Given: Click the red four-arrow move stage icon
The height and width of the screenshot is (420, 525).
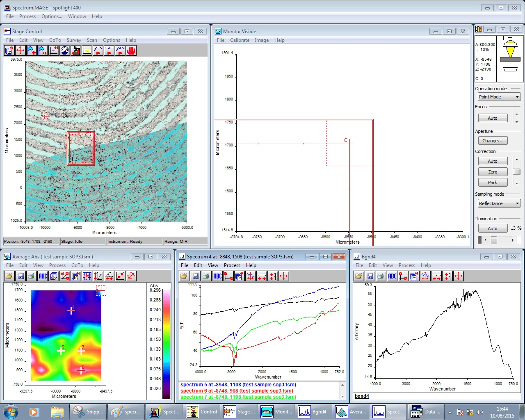Looking at the screenshot, I should point(20,50).
